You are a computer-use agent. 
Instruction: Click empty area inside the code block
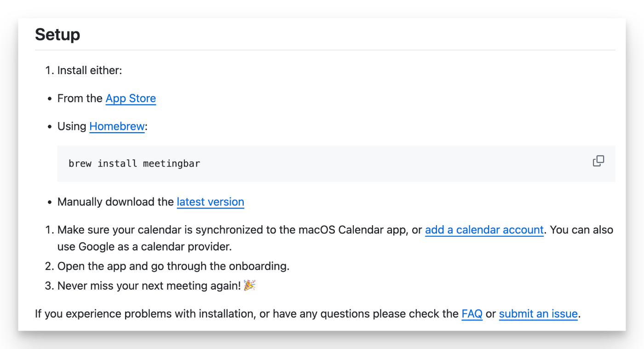391,164
